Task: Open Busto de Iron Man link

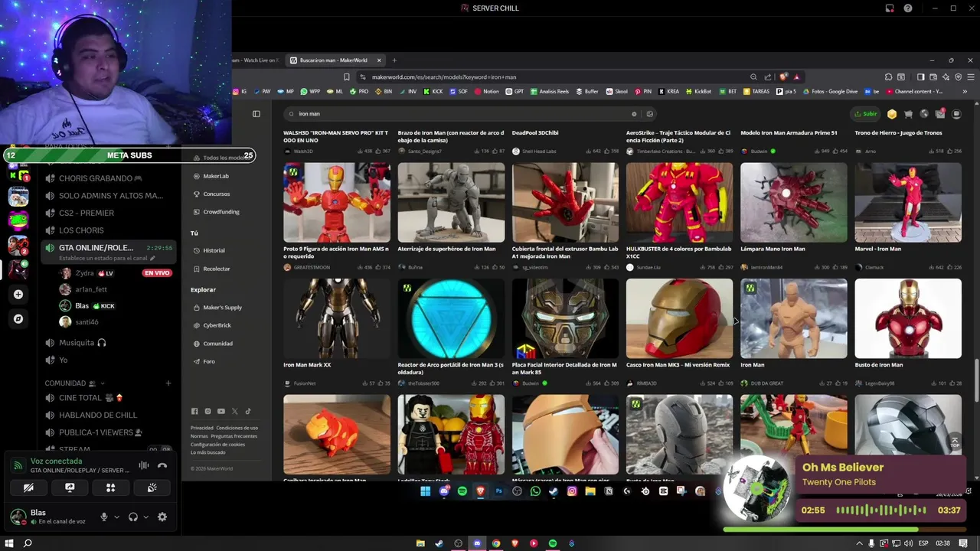Action: click(879, 365)
